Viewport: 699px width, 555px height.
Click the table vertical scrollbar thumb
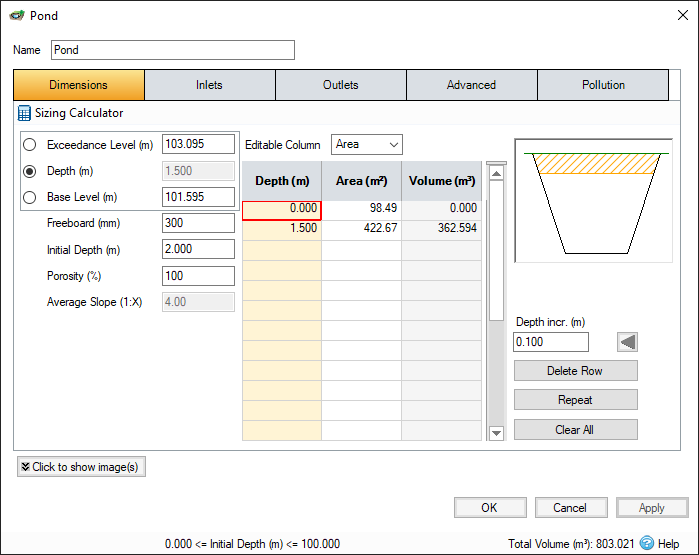[x=496, y=251]
